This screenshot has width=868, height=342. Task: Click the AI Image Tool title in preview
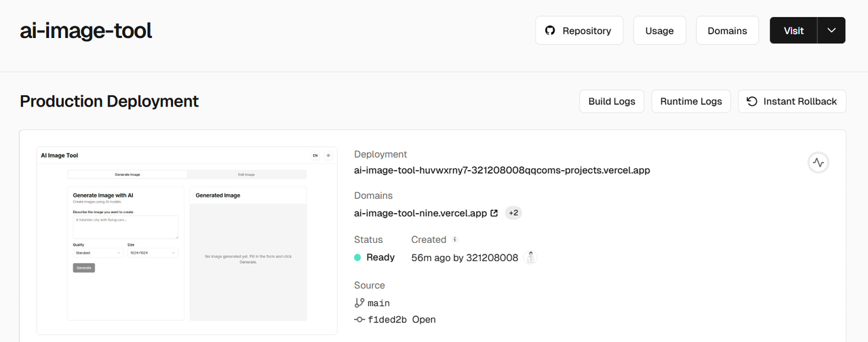(59, 155)
